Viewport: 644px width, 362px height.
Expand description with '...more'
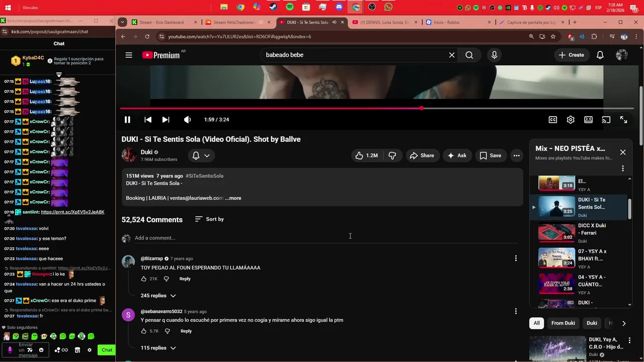(x=233, y=198)
